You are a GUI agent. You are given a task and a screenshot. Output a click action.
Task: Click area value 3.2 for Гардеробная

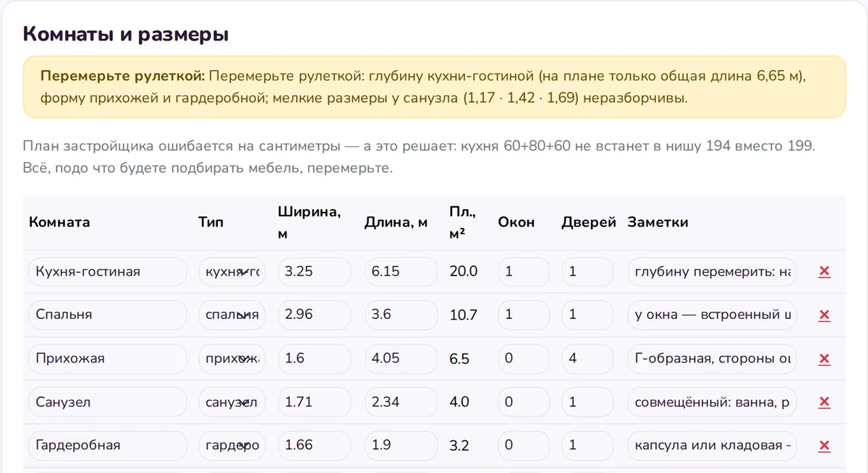(459, 446)
